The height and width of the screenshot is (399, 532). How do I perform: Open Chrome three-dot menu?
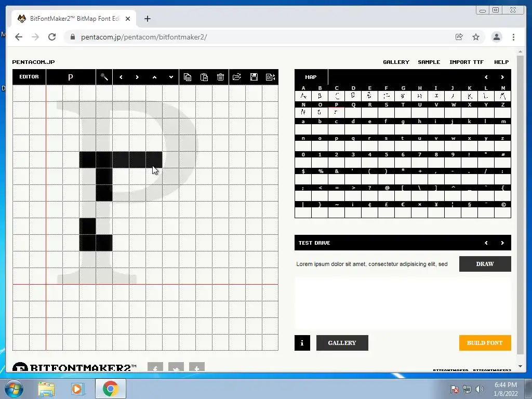pyautogui.click(x=513, y=37)
